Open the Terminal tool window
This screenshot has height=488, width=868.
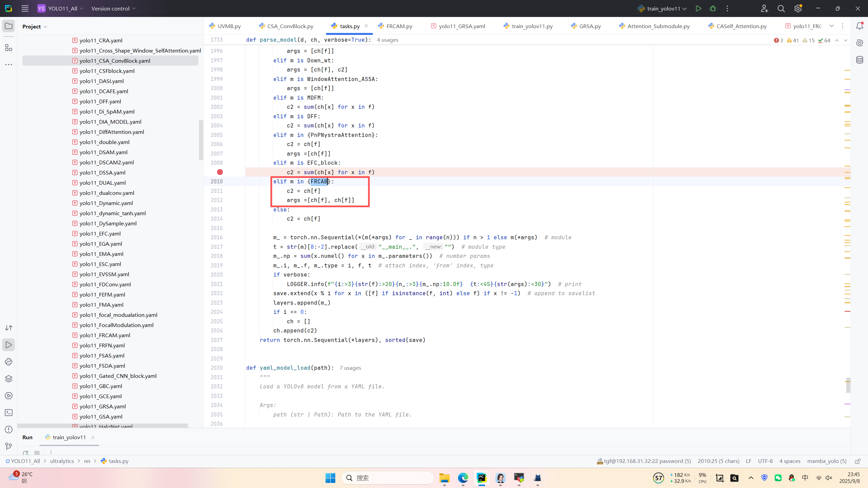[x=9, y=412]
